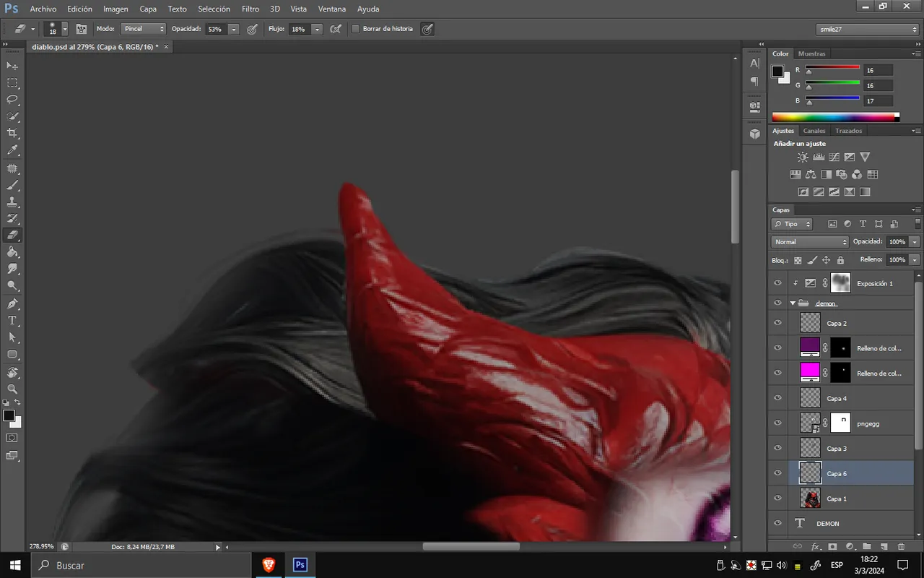This screenshot has width=924, height=578.
Task: Delete layer with trash icon
Action: pos(901,547)
